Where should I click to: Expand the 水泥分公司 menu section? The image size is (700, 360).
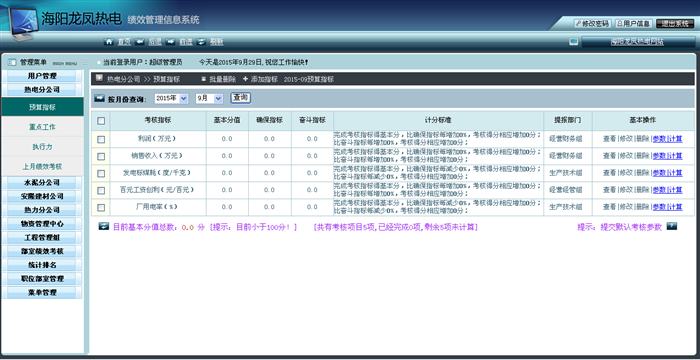[42, 183]
